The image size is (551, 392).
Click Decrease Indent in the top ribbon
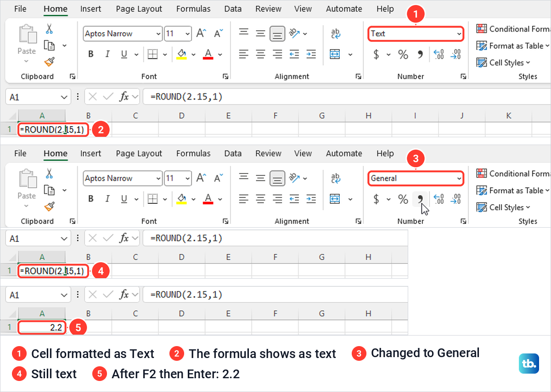coord(294,54)
